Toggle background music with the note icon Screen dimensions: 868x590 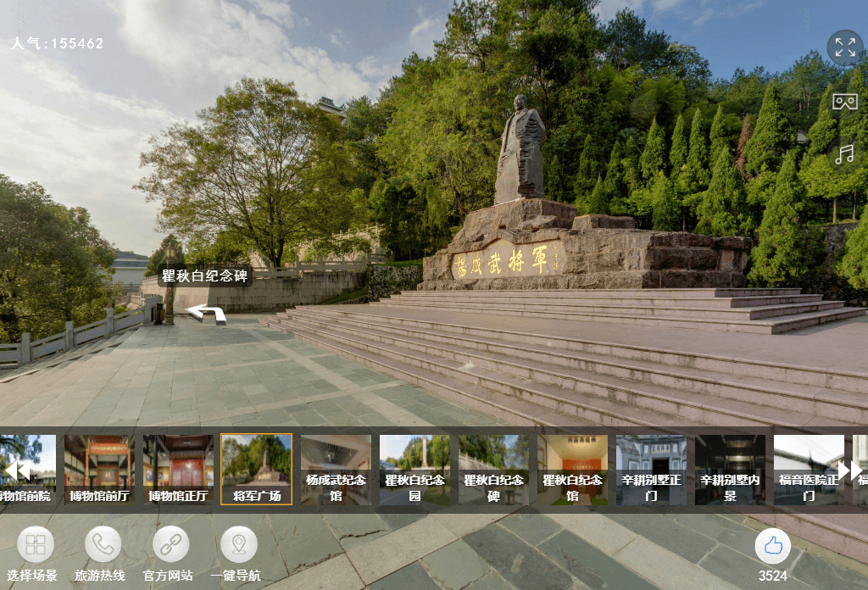click(x=844, y=154)
